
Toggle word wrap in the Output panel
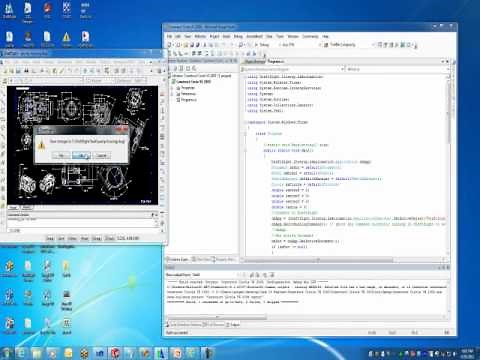tap(272, 275)
